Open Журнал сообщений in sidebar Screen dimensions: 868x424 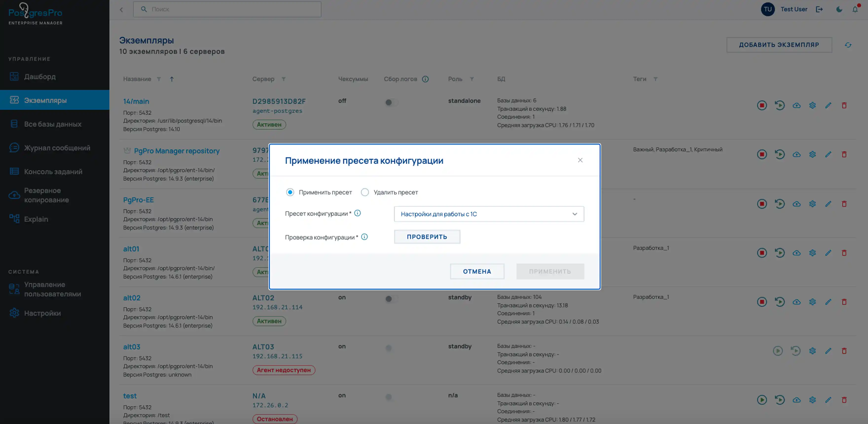[x=57, y=148]
